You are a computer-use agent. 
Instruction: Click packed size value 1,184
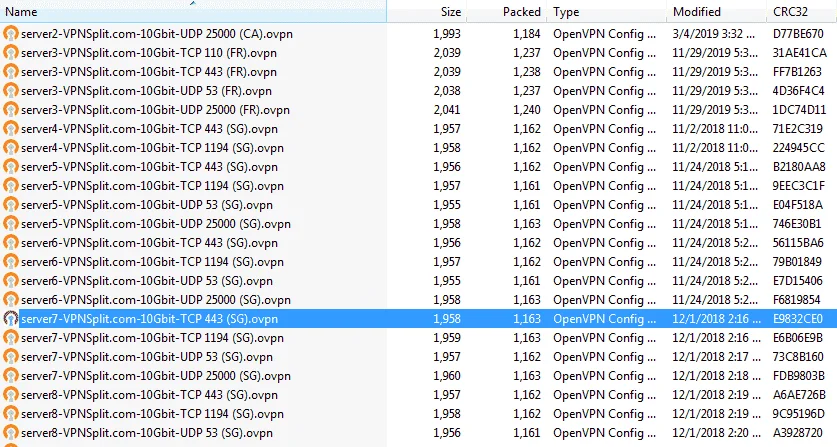click(x=527, y=34)
